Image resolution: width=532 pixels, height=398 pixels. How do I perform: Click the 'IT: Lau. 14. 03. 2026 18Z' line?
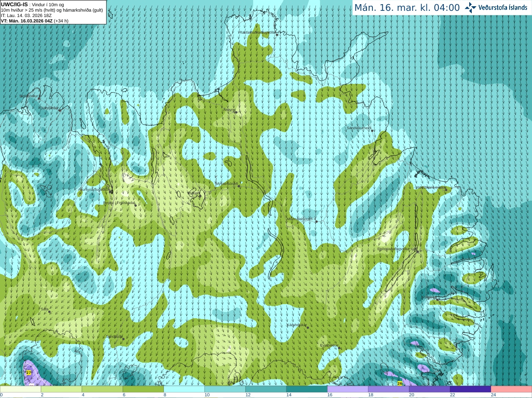tap(26, 15)
